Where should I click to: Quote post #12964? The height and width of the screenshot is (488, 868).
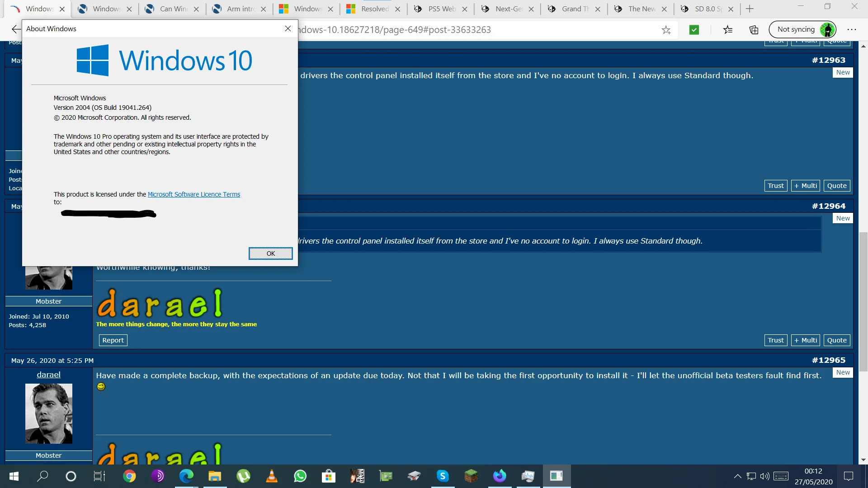pos(837,340)
